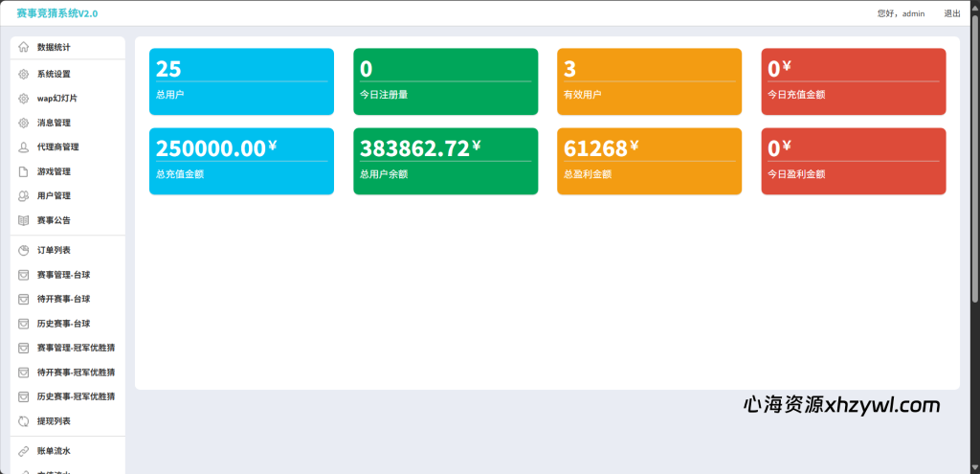Select 赛事管理-台球 from the sidebar
This screenshot has width=980, height=474.
(x=63, y=275)
